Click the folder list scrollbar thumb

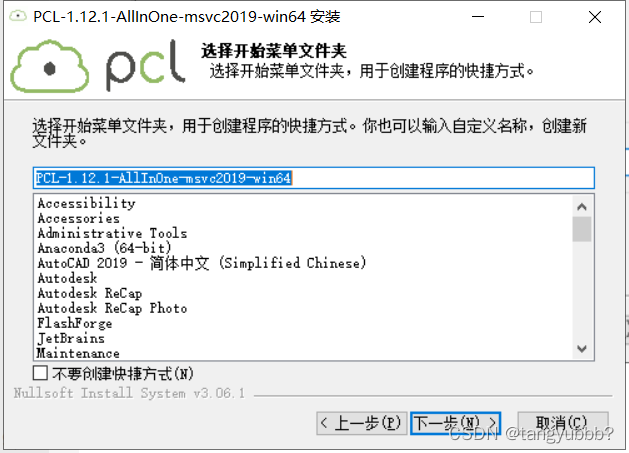point(582,229)
